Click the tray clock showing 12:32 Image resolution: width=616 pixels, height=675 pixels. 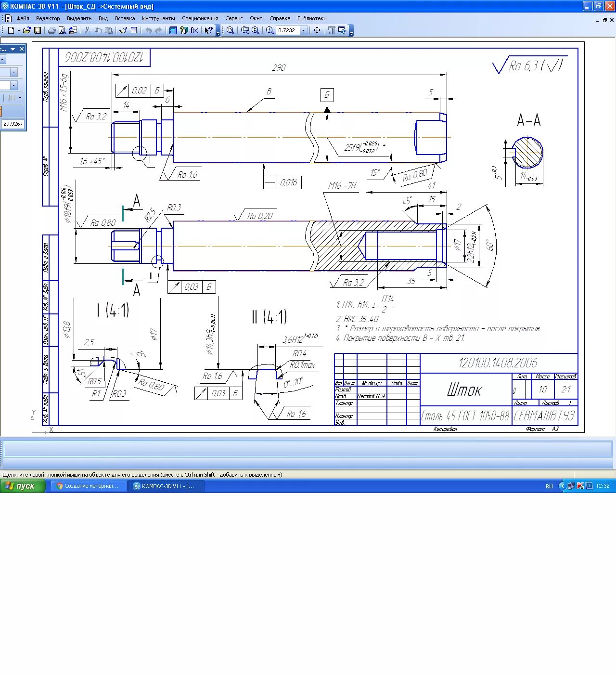click(x=603, y=486)
